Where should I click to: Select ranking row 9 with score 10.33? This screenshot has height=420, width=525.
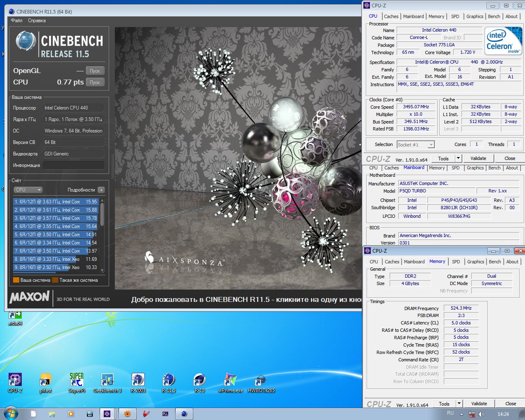(56, 267)
